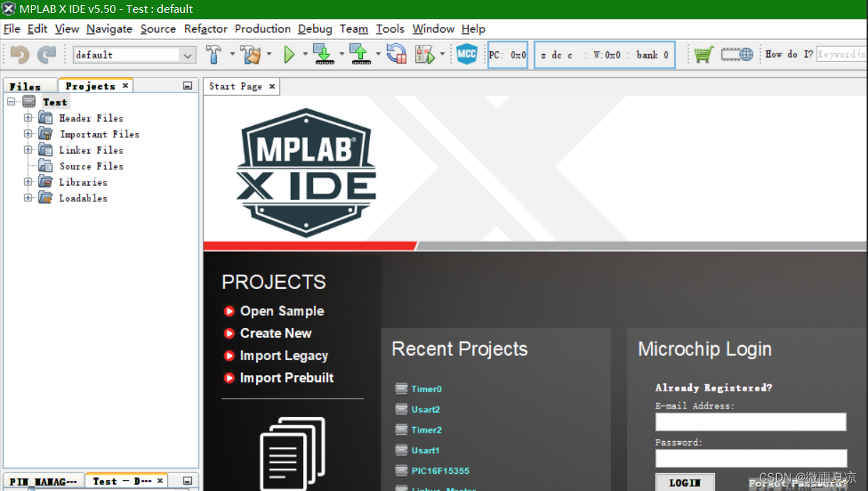Screen dimensions: 868x491
Task: Open the Navigate menu
Action: click(109, 28)
